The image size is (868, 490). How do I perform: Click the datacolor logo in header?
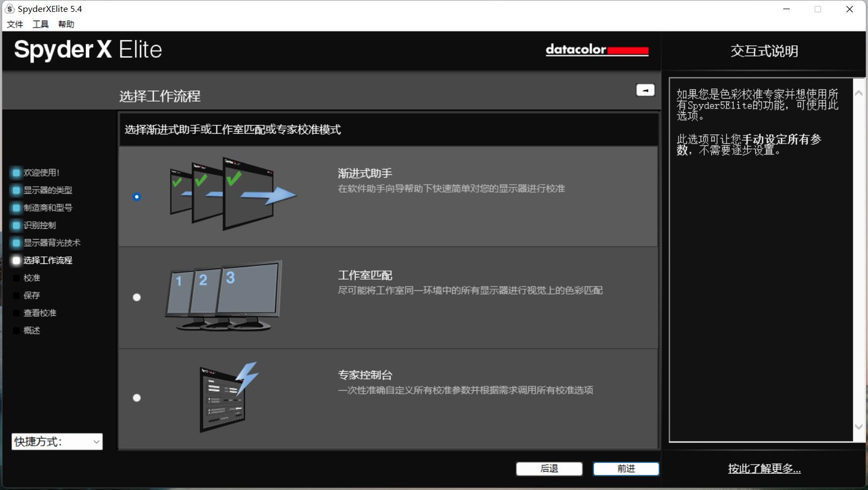pyautogui.click(x=596, y=50)
